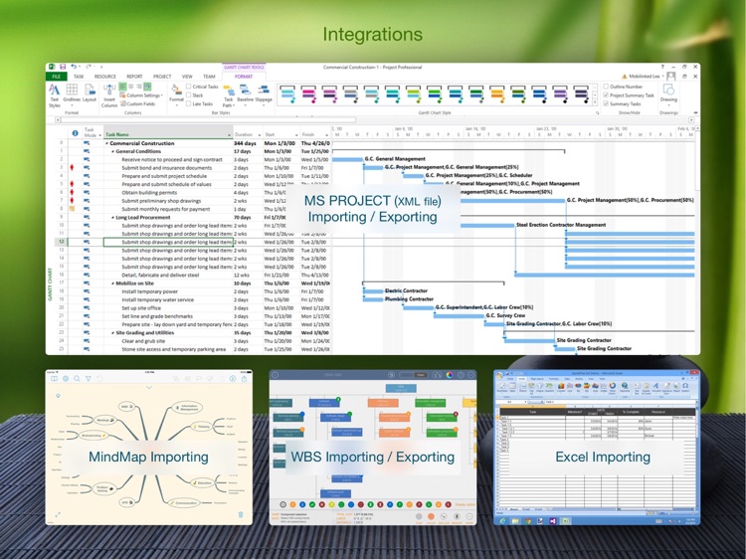This screenshot has height=560, width=746.
Task: Click the Help question mark in Project
Action: pos(662,67)
